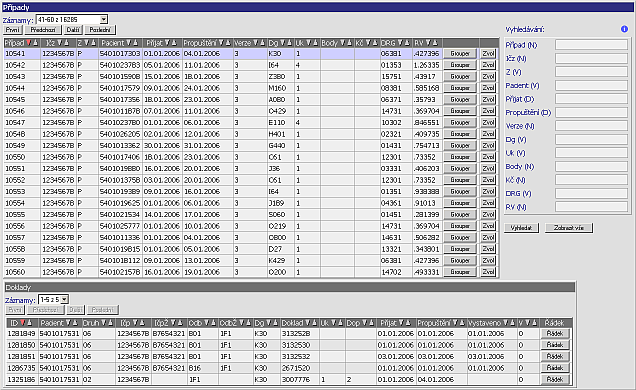
Task: Select case 10542 with Zvol
Action: coord(488,65)
